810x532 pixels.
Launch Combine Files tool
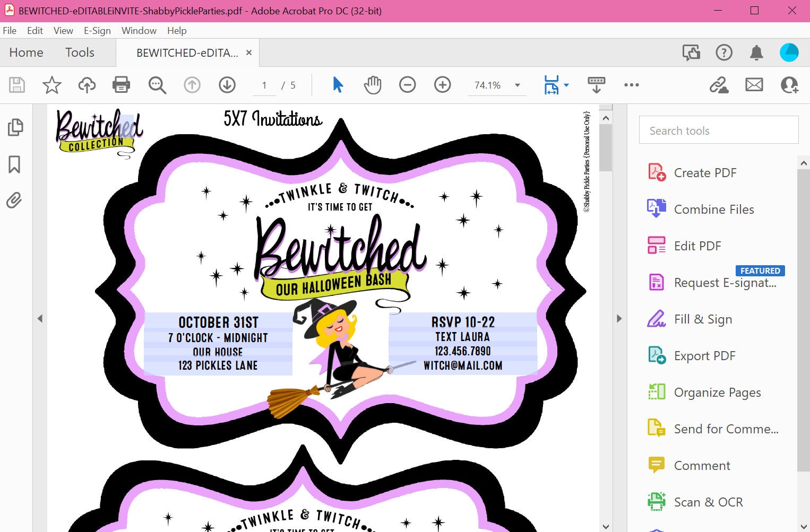[701, 210]
